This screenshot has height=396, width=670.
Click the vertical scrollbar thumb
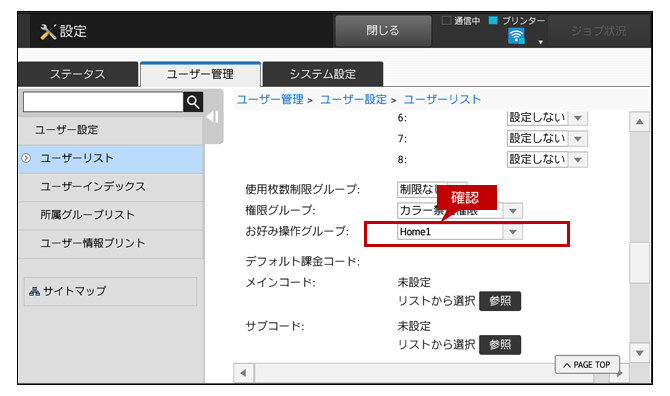click(x=640, y=263)
